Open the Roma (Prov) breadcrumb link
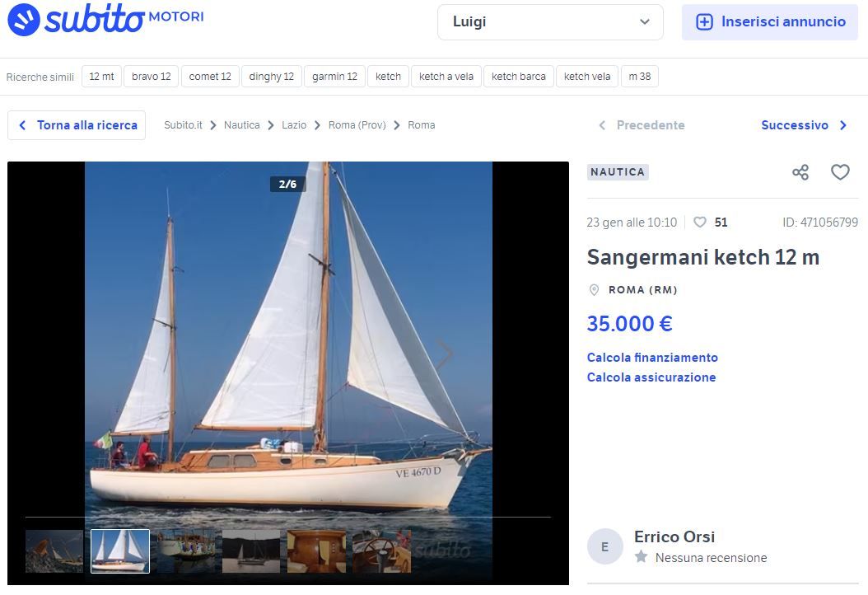The width and height of the screenshot is (868, 595). click(357, 125)
